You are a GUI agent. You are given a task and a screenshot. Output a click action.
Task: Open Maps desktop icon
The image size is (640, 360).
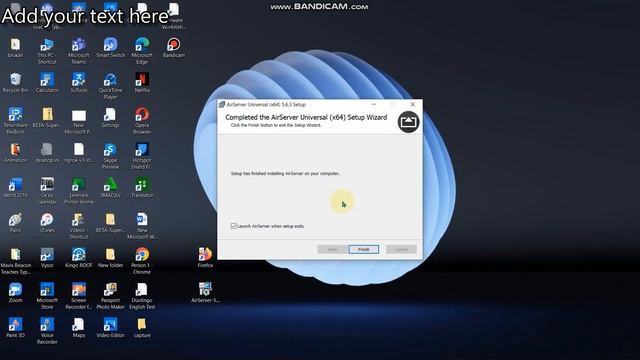pyautogui.click(x=78, y=328)
